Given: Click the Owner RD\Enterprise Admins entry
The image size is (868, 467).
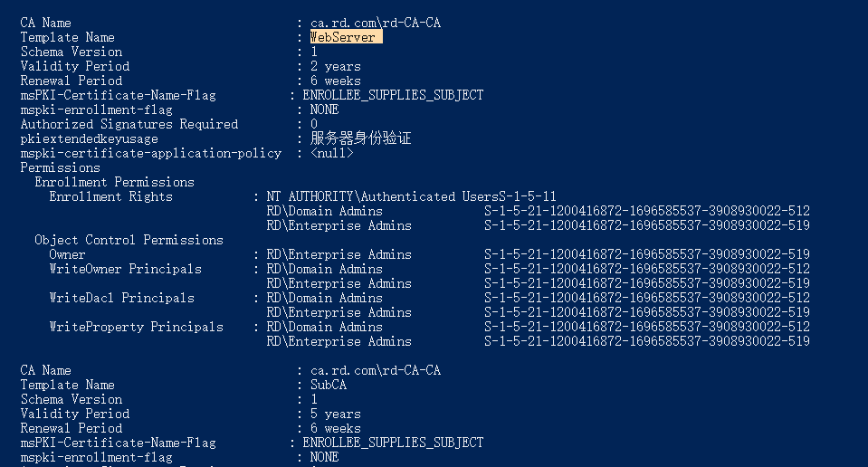Looking at the screenshot, I should click(x=339, y=254).
